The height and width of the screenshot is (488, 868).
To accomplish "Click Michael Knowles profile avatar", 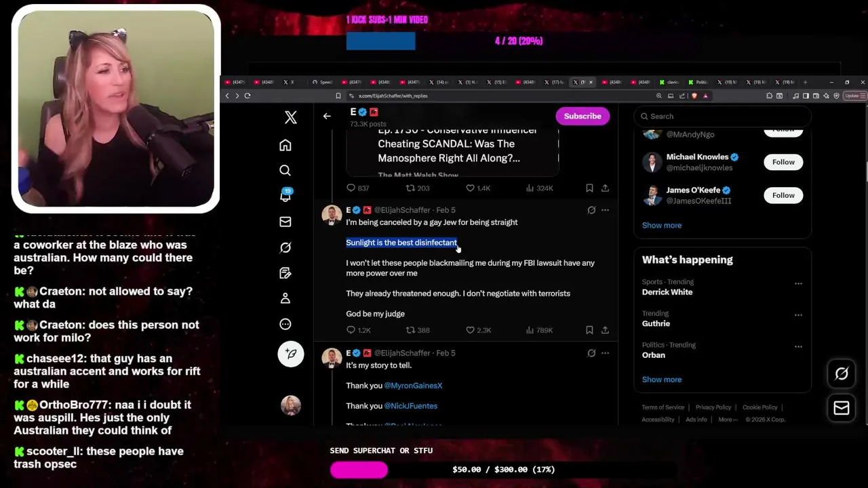I will coord(652,162).
